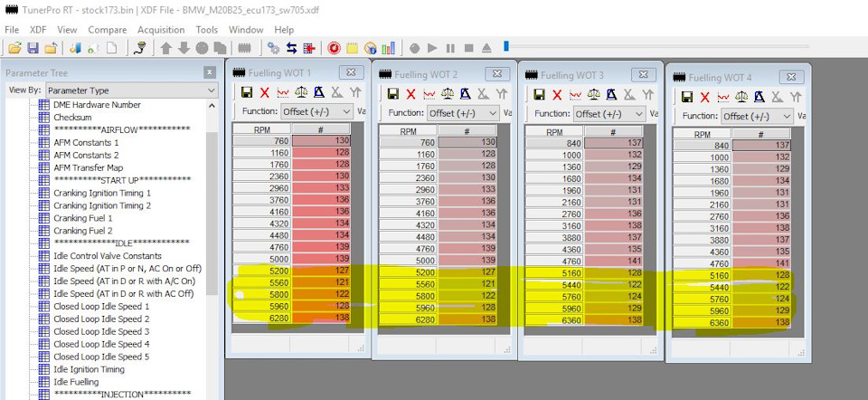Open Function dropdown in Fuelling WOT 3
Image resolution: width=868 pixels, height=400 pixels.
(609, 114)
